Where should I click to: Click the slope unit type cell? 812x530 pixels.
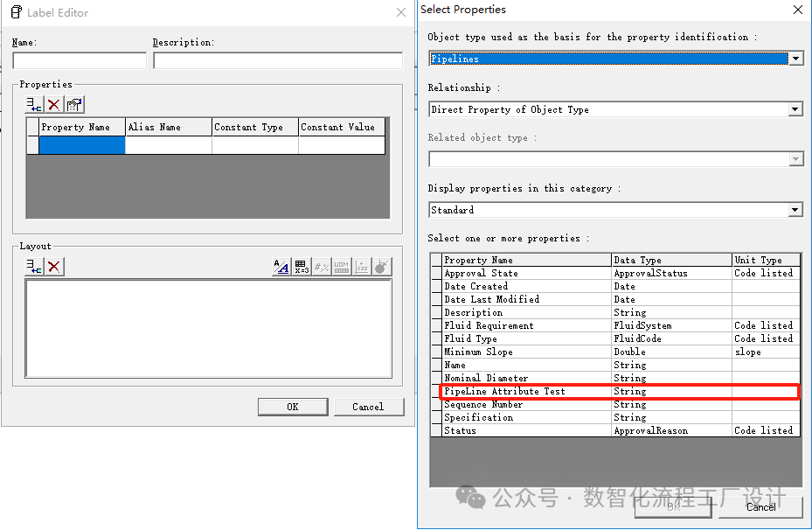(767, 352)
